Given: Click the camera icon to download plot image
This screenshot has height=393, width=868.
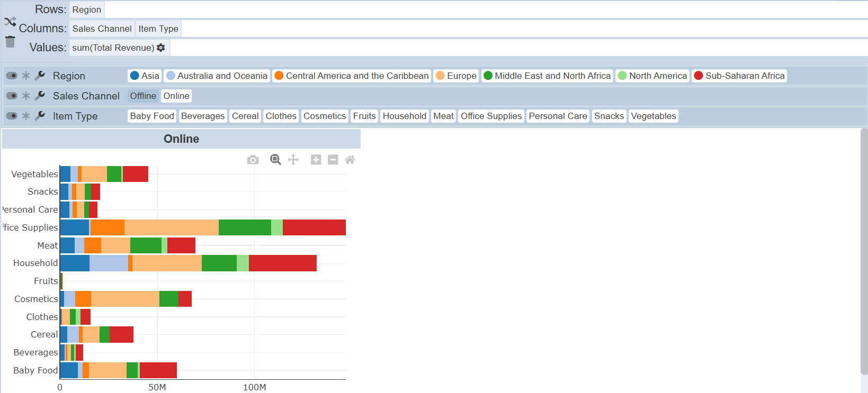Looking at the screenshot, I should (253, 160).
